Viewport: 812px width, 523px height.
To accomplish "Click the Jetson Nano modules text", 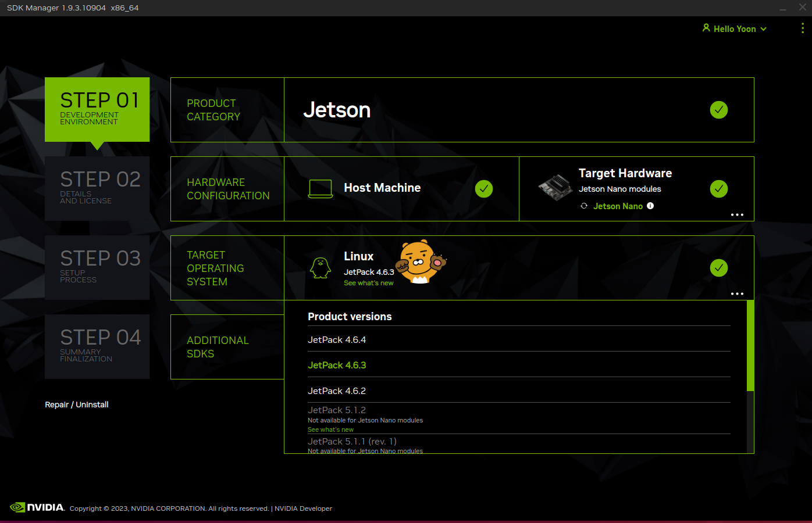I will (619, 189).
